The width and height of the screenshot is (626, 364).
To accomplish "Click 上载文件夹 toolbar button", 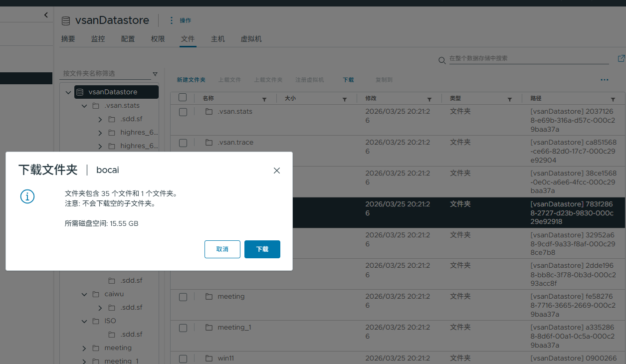I will tap(268, 80).
